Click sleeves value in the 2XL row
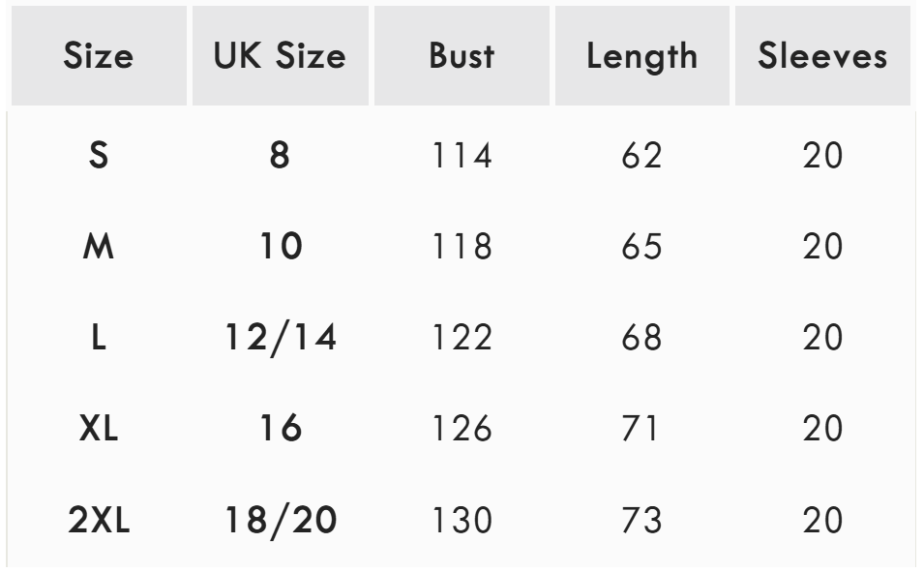This screenshot has height=573, width=924. tap(822, 521)
